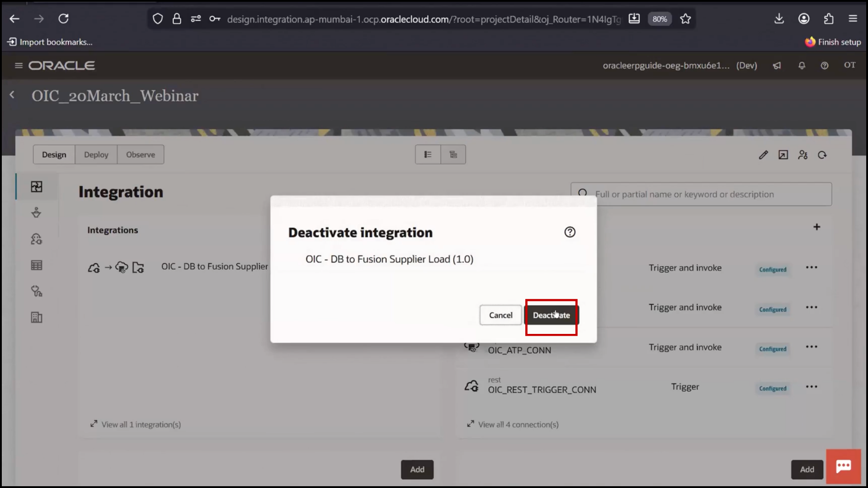
Task: Open healthcare stethoscope sidebar icon
Action: click(x=37, y=291)
